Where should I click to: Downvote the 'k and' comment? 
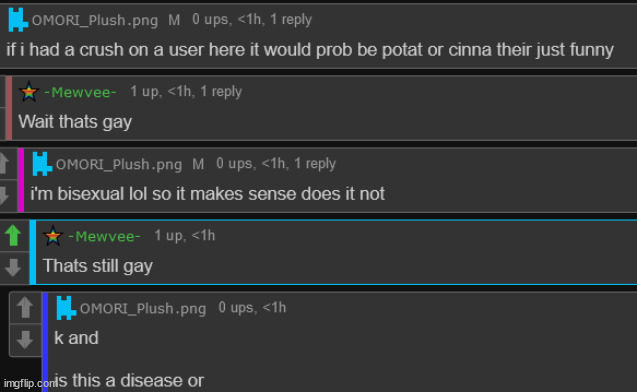[25, 340]
